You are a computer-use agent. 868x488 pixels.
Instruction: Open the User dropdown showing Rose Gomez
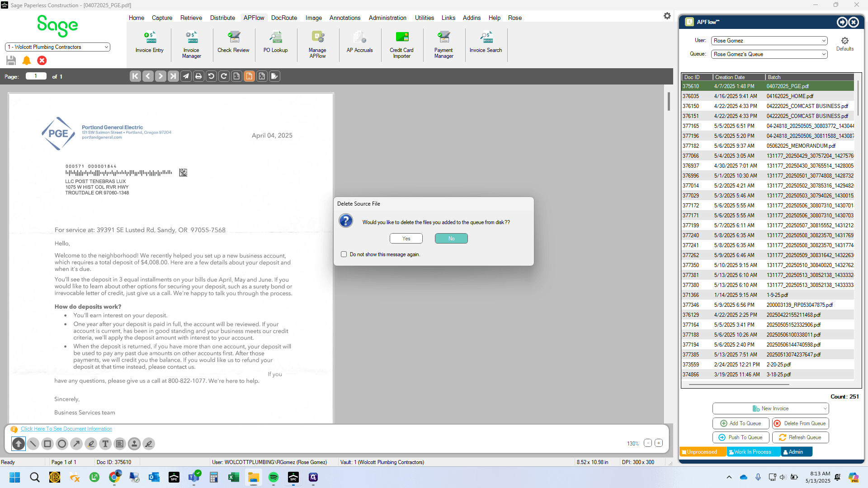click(x=769, y=41)
